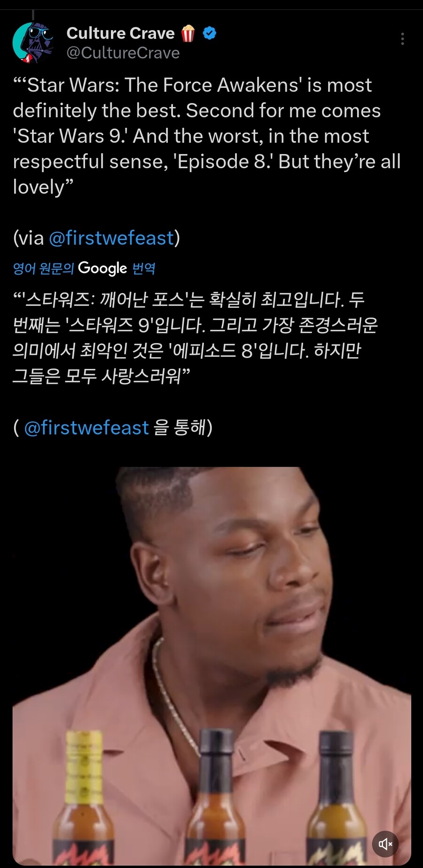The width and height of the screenshot is (423, 868).
Task: Unmute the video with the speaker icon
Action: pos(385,844)
